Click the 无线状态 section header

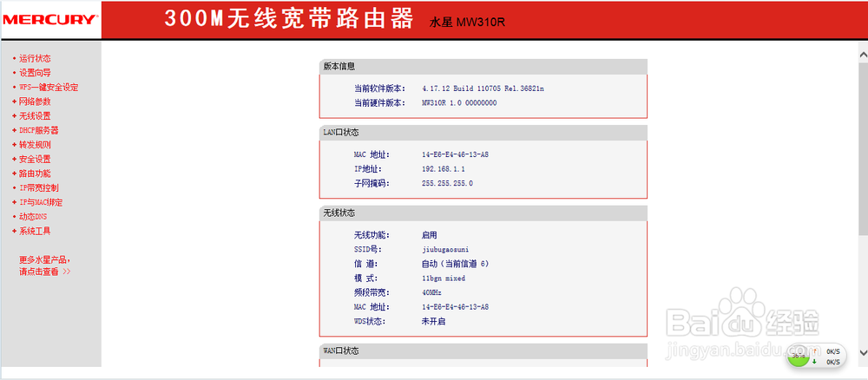tap(483, 213)
